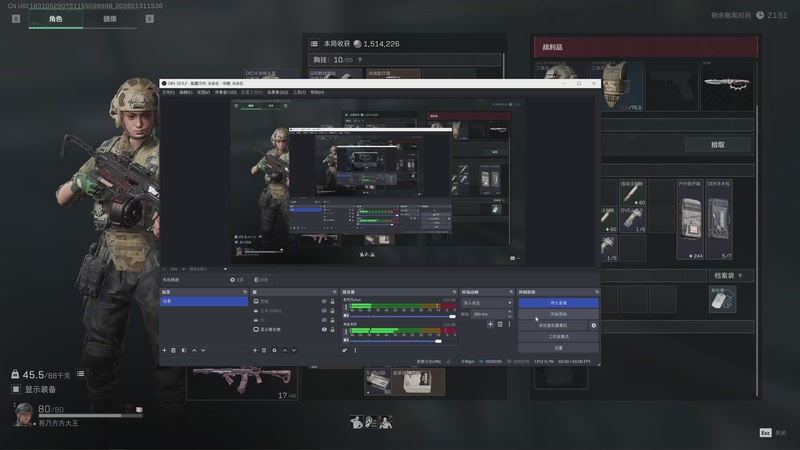Pick up loot with the 拾取 button
Screen dimensions: 800x450
(x=717, y=144)
